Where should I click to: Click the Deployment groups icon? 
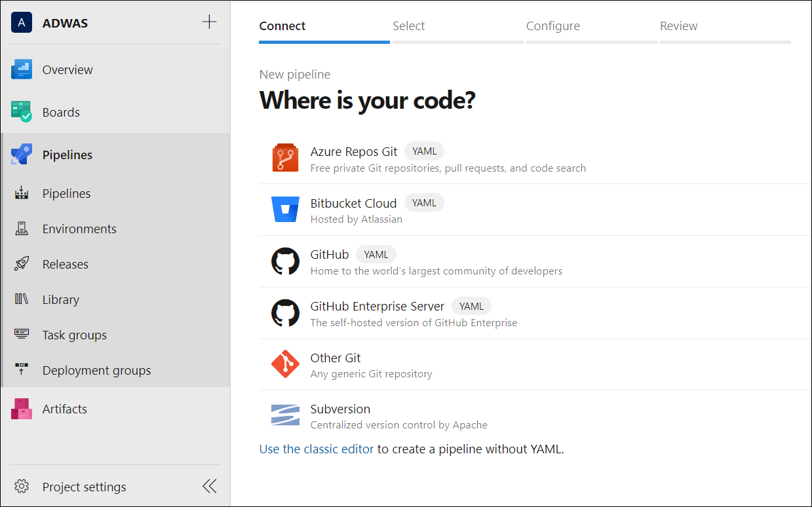[x=22, y=370]
